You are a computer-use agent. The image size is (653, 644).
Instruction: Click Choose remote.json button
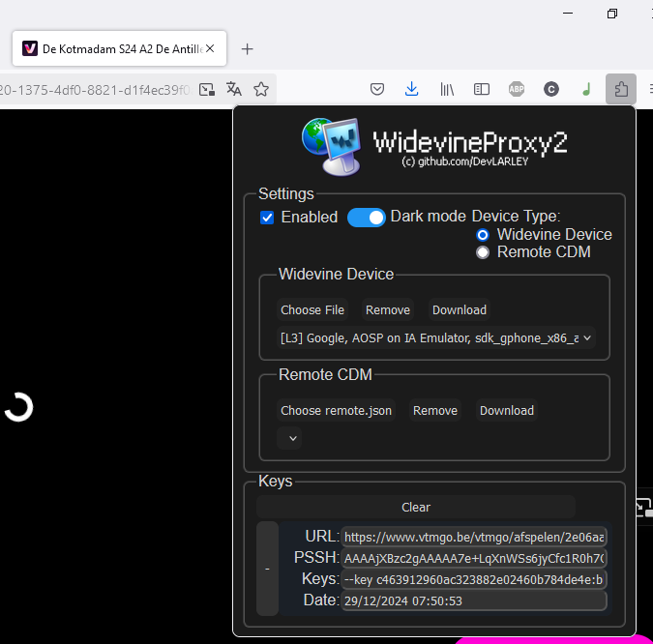(x=336, y=410)
